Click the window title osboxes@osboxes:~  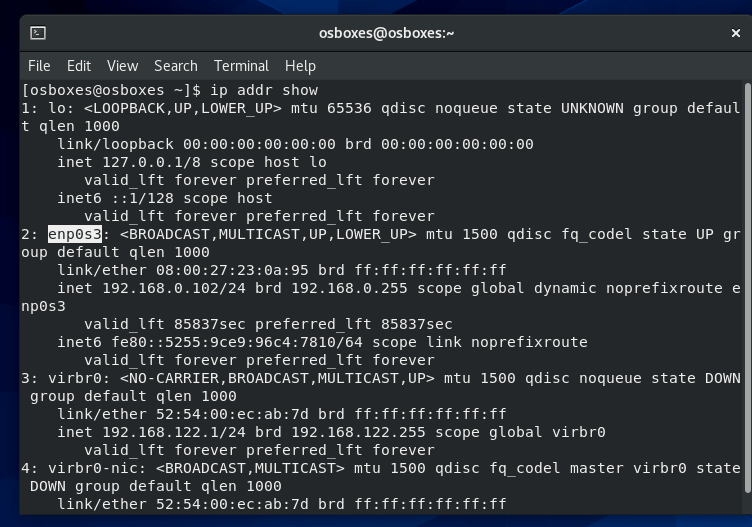click(x=387, y=33)
